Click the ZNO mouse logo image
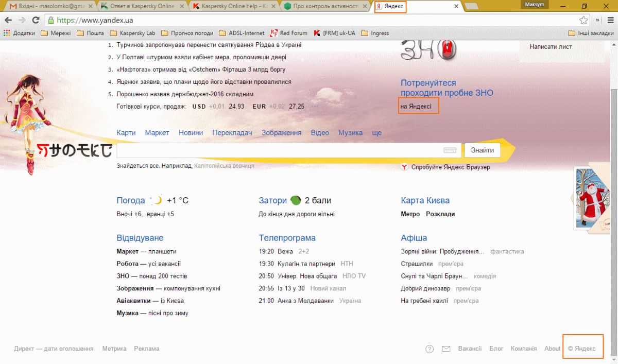Viewport: 618px width, 364px height. point(428,50)
